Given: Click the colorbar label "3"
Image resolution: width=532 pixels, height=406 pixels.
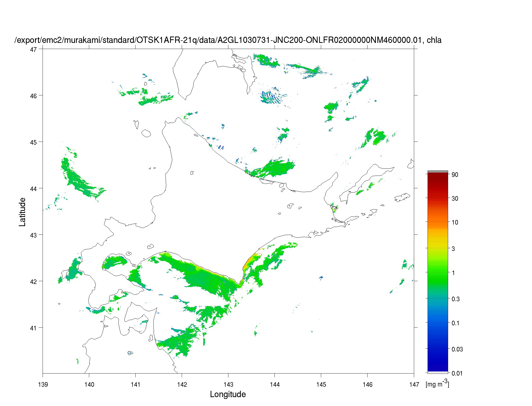Looking at the screenshot, I should point(453,249).
